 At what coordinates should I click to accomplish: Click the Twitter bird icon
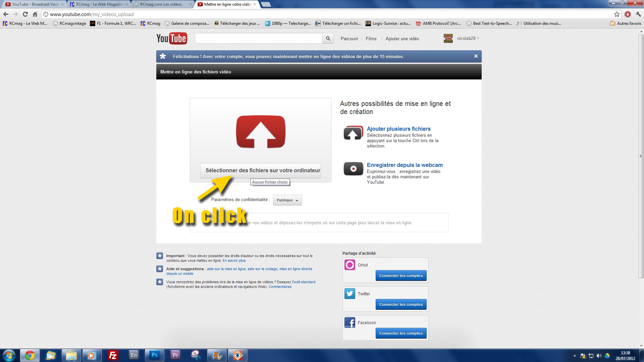350,294
